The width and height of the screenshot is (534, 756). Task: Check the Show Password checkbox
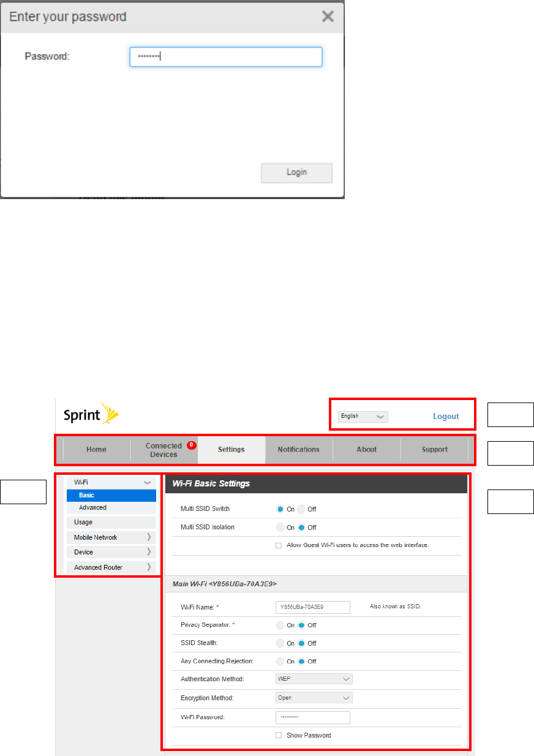pos(279,735)
